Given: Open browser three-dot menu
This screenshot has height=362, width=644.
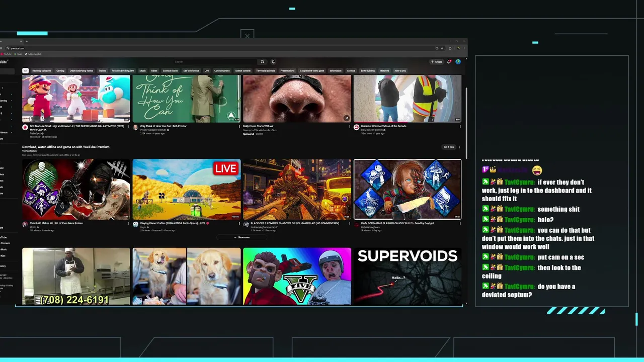Looking at the screenshot, I should tap(463, 48).
